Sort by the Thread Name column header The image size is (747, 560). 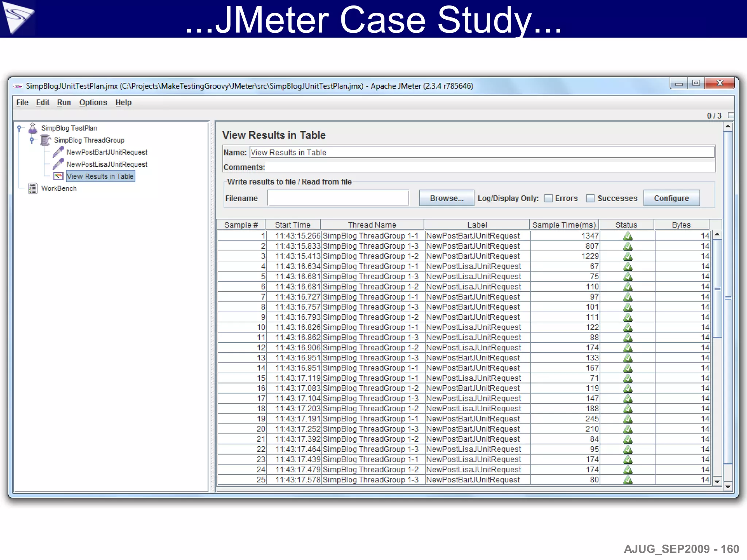pyautogui.click(x=372, y=225)
